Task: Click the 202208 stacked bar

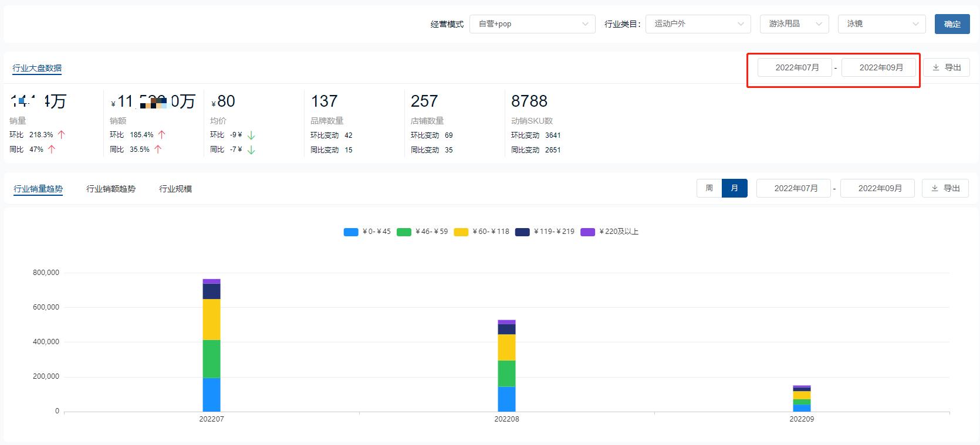Action: click(506, 365)
